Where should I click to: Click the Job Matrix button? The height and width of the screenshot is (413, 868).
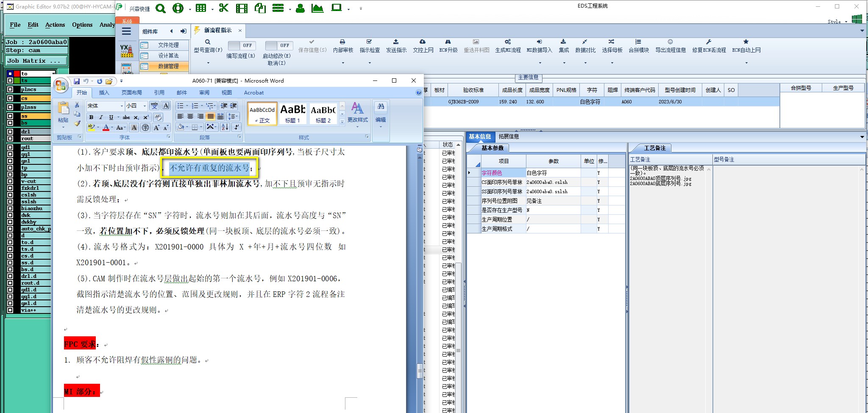point(36,61)
